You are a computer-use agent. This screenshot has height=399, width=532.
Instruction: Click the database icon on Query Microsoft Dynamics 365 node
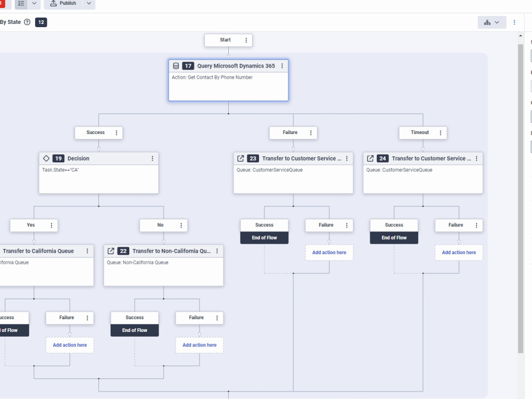click(176, 65)
